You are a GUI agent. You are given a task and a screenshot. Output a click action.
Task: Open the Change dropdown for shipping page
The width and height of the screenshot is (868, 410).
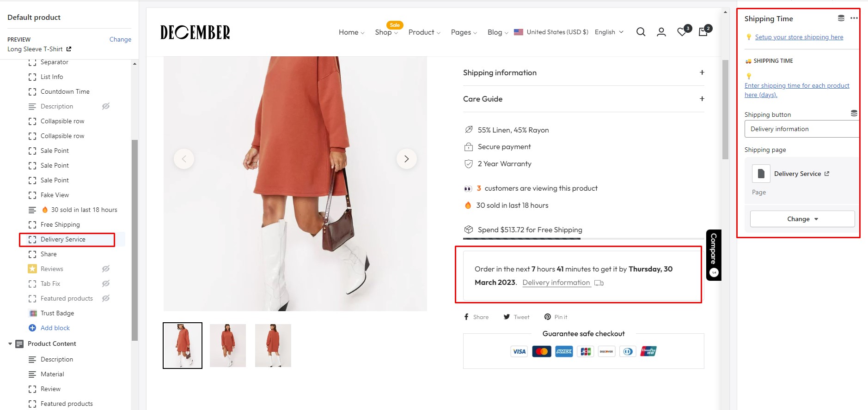pyautogui.click(x=802, y=219)
